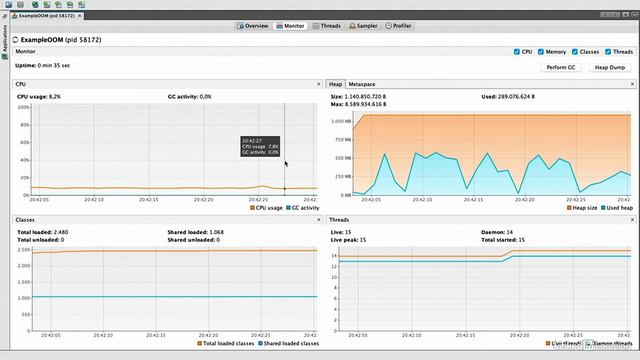This screenshot has height=360, width=640.
Task: Close the Threads graph panel
Action: tap(632, 220)
